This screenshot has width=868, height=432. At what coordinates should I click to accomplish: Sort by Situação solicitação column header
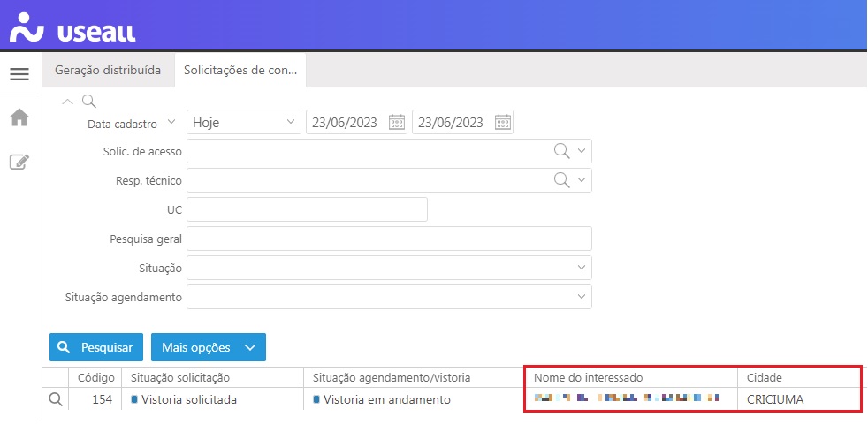pyautogui.click(x=212, y=378)
